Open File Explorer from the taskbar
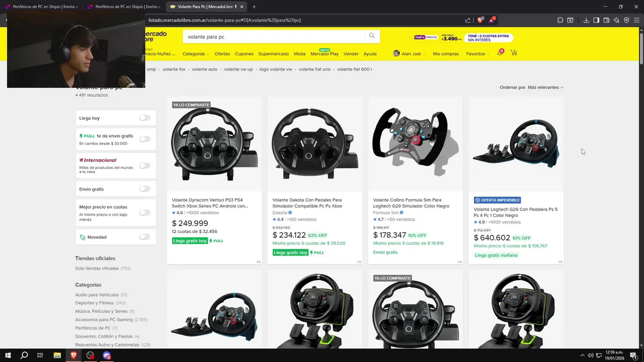Screen dimensions: 644x362 click(57, 355)
